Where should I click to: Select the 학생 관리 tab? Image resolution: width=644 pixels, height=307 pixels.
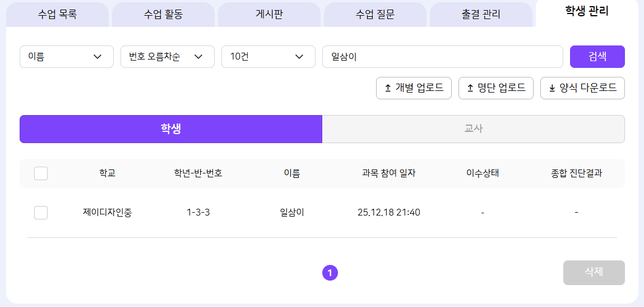coord(587,11)
